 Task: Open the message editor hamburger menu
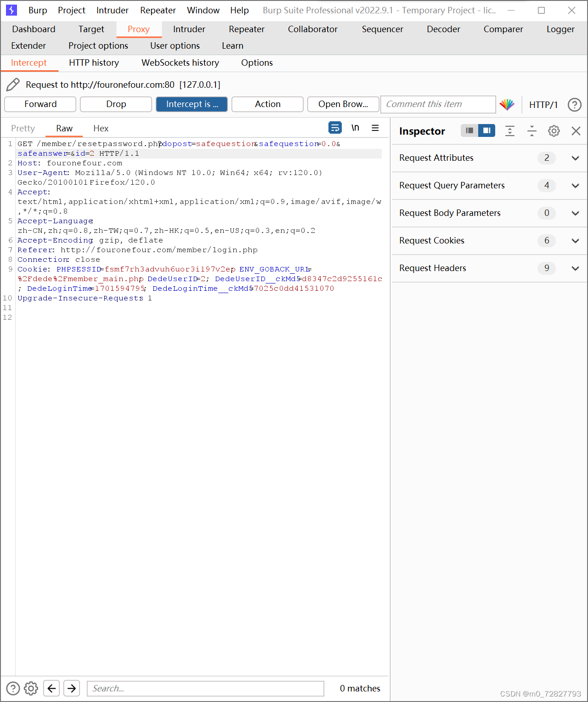[x=375, y=128]
